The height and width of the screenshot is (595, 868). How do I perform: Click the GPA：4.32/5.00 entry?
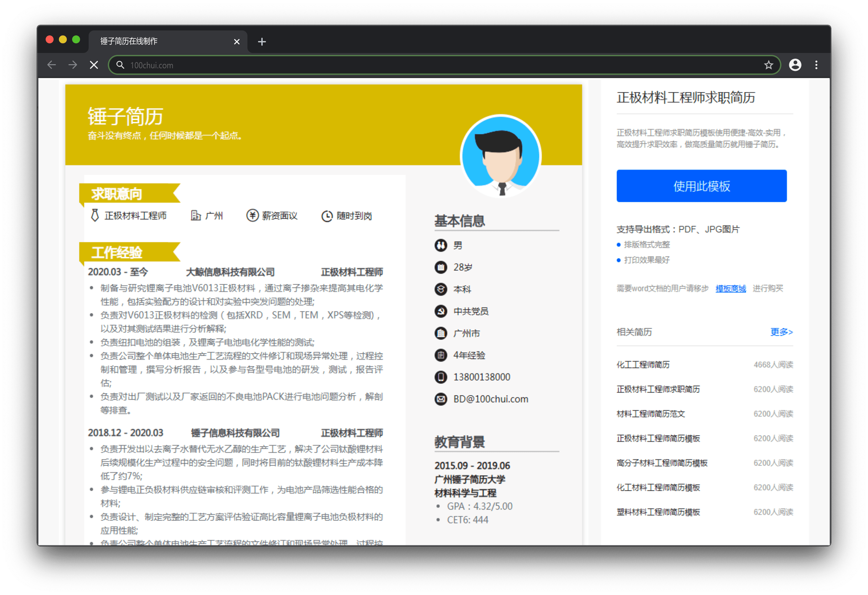coord(480,506)
